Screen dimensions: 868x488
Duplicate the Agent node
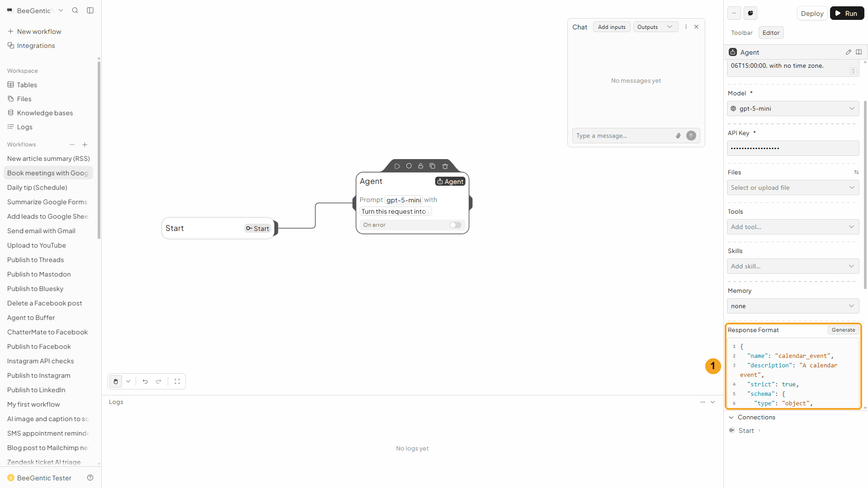coord(432,166)
